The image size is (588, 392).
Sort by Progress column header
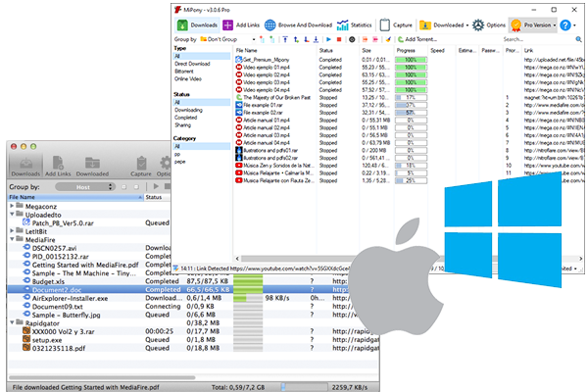[406, 50]
